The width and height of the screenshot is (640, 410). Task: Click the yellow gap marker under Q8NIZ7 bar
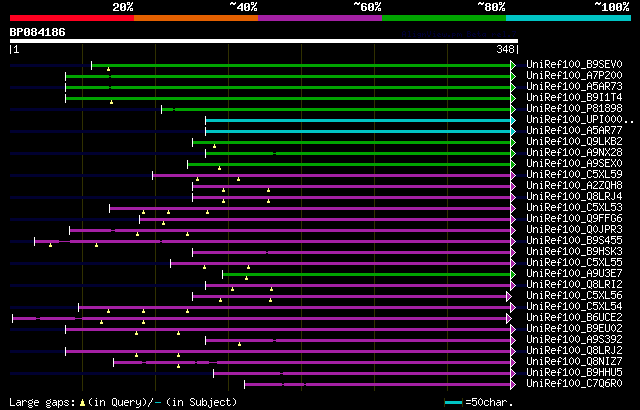coord(178,366)
